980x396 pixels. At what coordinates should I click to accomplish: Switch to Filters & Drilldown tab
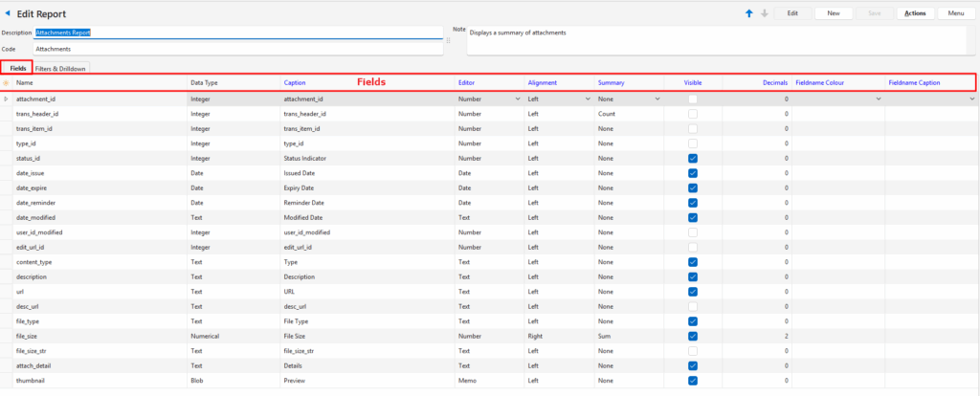point(61,68)
